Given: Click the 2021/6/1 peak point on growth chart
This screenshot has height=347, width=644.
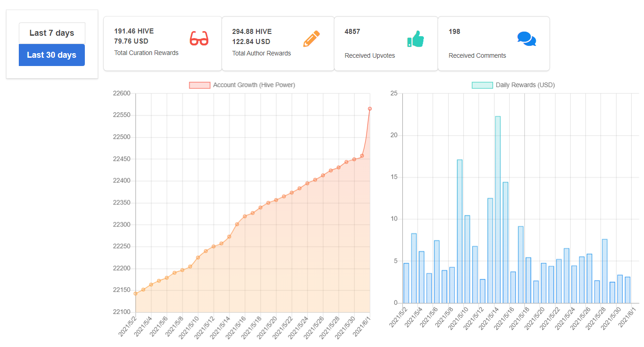Looking at the screenshot, I should [370, 109].
